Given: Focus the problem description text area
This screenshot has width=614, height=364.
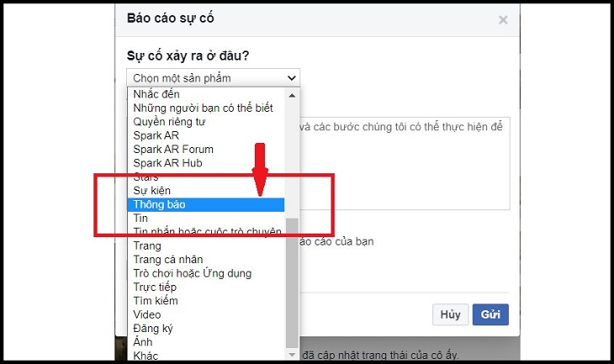Looking at the screenshot, I should tap(405, 163).
